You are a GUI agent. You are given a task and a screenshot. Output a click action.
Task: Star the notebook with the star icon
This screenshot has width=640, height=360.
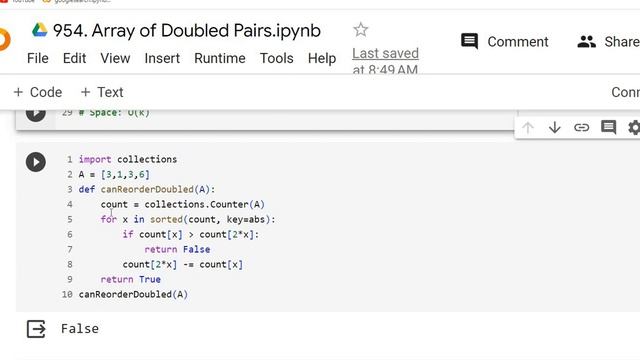[360, 30]
